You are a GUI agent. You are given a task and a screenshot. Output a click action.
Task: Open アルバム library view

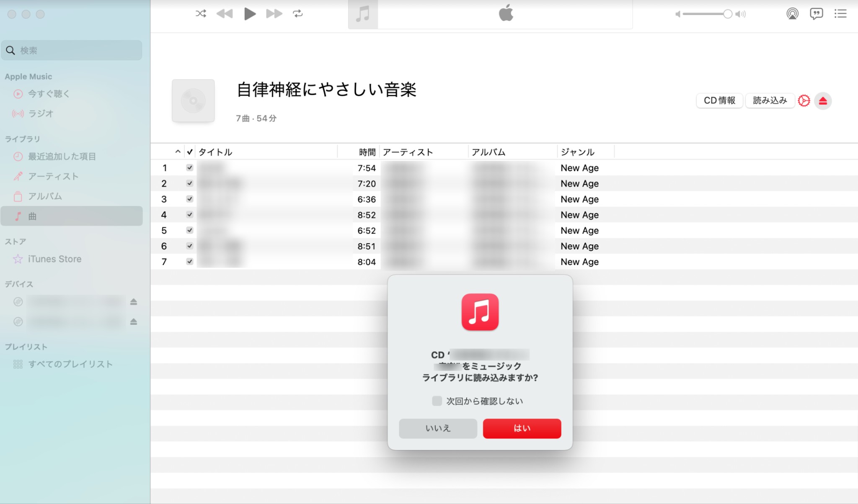[x=45, y=196]
